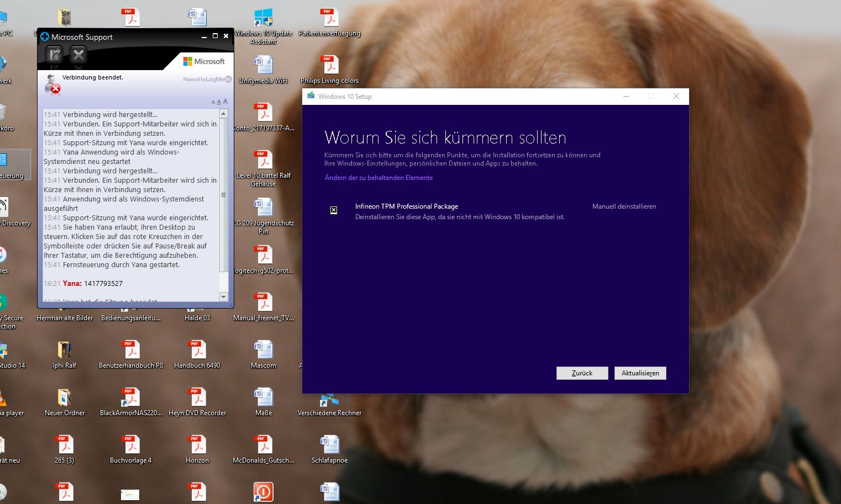Open the Buchvorlage 4 PDF icon
The height and width of the screenshot is (504, 841).
(131, 449)
